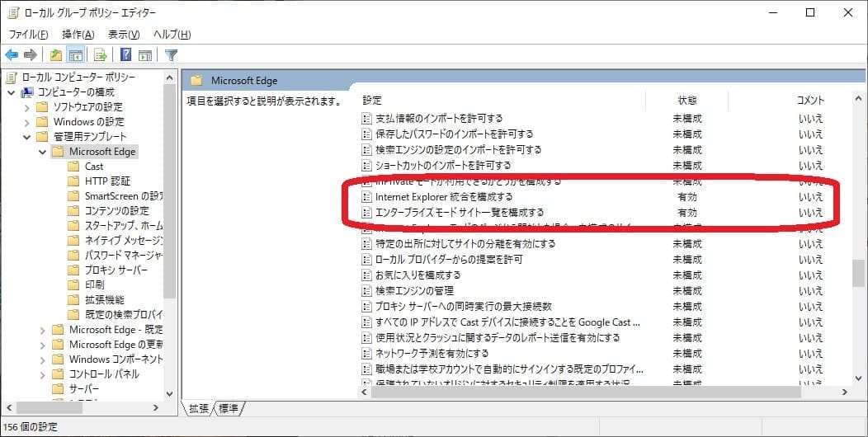Open the ヘルプ(H) menu
The width and height of the screenshot is (868, 437).
(172, 35)
